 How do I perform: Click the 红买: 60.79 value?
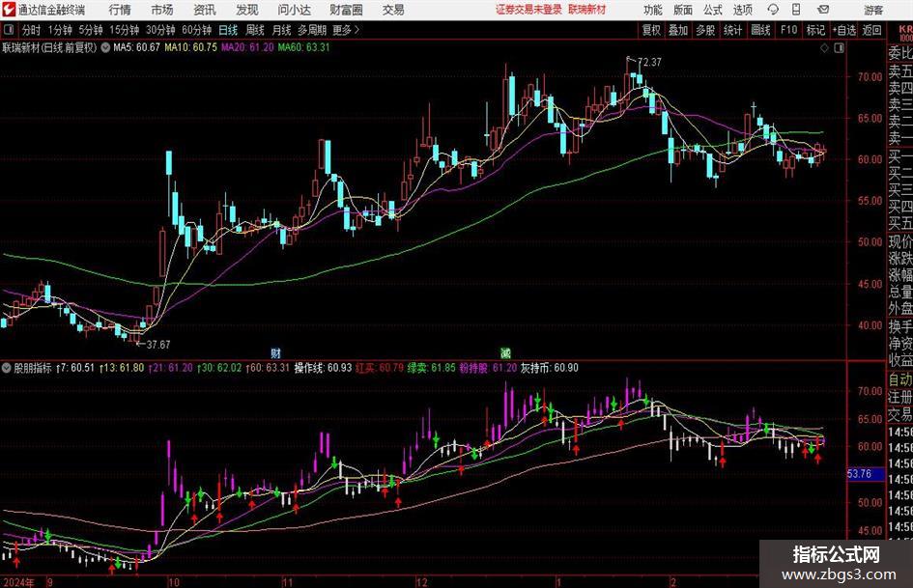(x=380, y=368)
